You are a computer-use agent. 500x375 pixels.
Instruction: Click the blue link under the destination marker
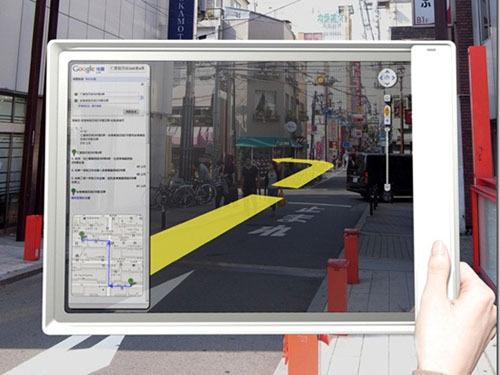coord(81,198)
